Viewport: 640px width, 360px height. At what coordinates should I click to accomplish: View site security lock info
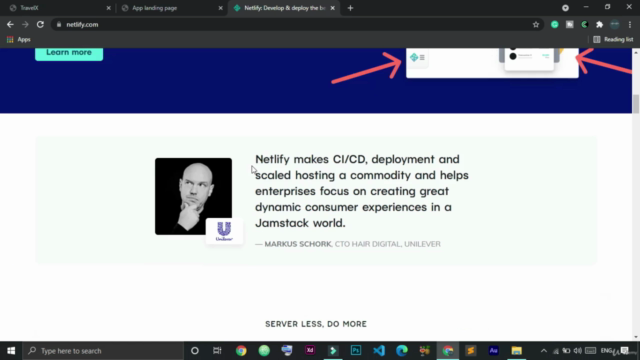coord(59,24)
